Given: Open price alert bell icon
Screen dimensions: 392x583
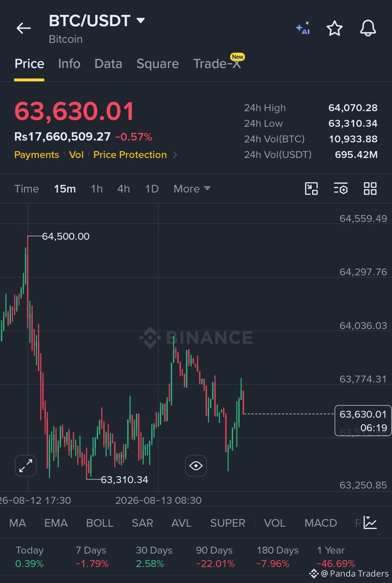Looking at the screenshot, I should click(x=368, y=28).
